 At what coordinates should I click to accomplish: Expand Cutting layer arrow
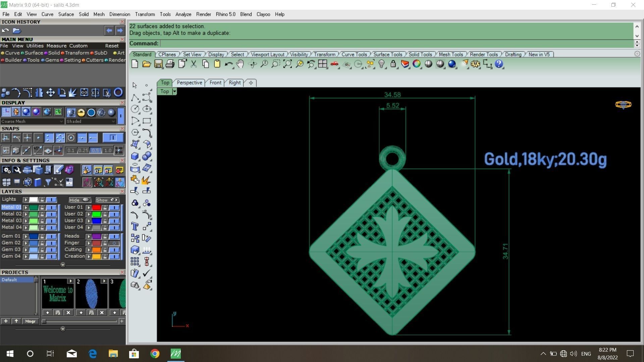pos(89,250)
